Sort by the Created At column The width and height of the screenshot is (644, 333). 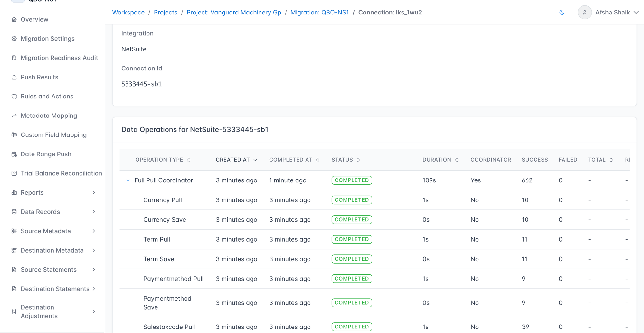click(x=236, y=160)
